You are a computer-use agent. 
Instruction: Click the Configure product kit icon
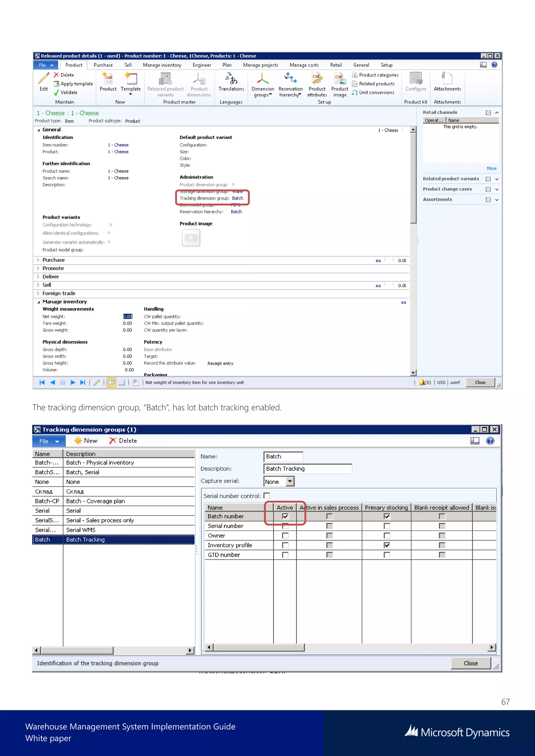416,79
